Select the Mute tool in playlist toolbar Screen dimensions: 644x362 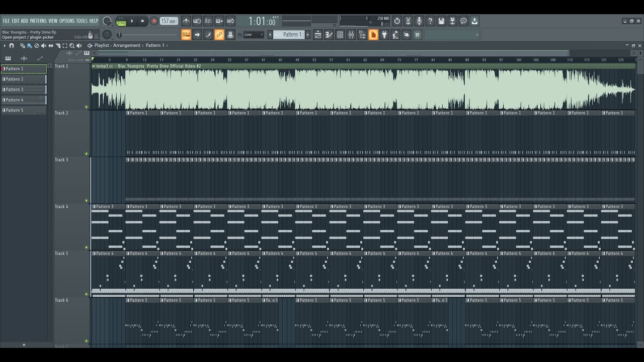click(44, 46)
